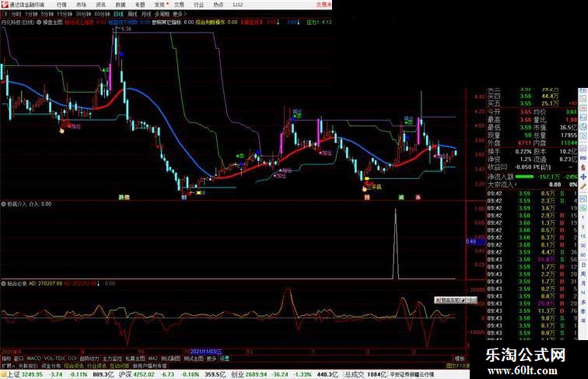
Task: Select the 趋势动力 indicator tab
Action: [x=89, y=358]
